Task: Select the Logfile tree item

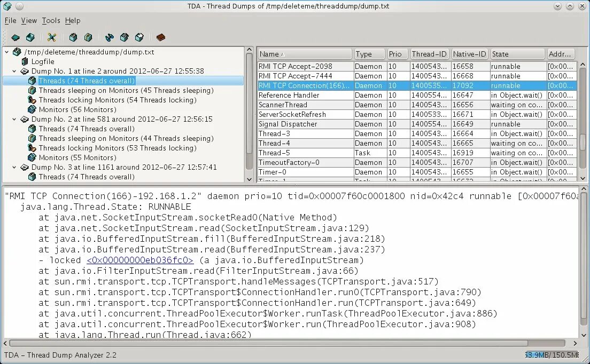Action: pyautogui.click(x=43, y=61)
